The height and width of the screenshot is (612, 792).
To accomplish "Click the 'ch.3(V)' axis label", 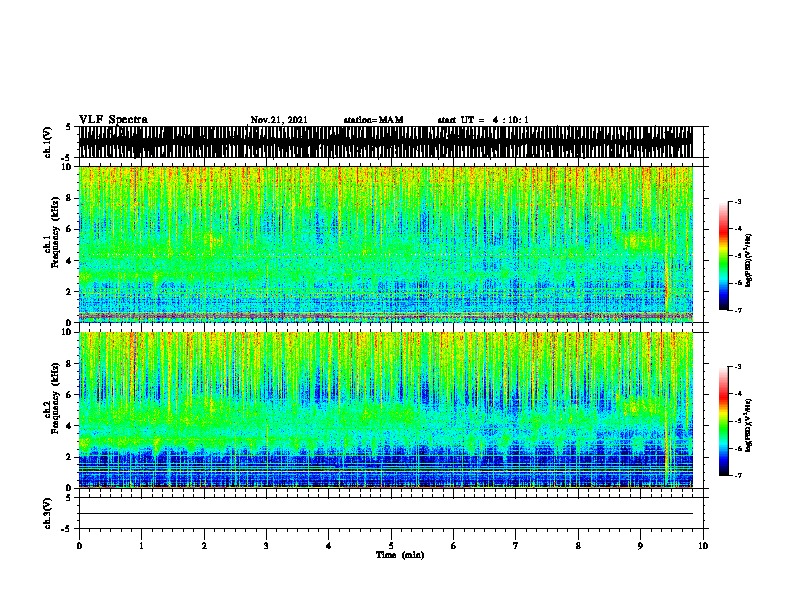I will tap(48, 513).
